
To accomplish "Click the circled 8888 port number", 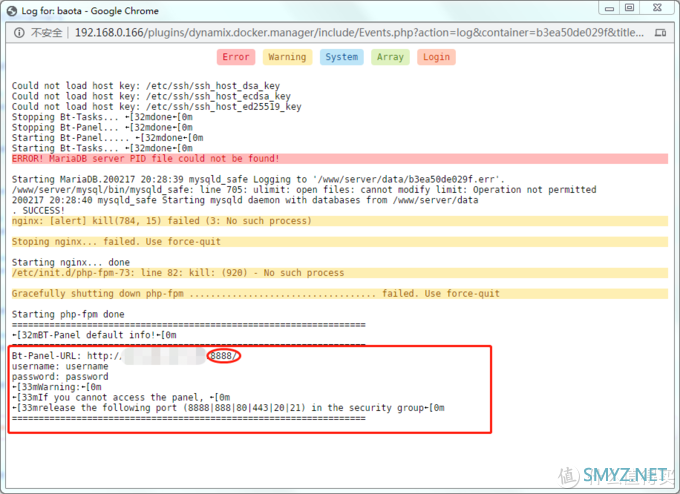I will [224, 356].
